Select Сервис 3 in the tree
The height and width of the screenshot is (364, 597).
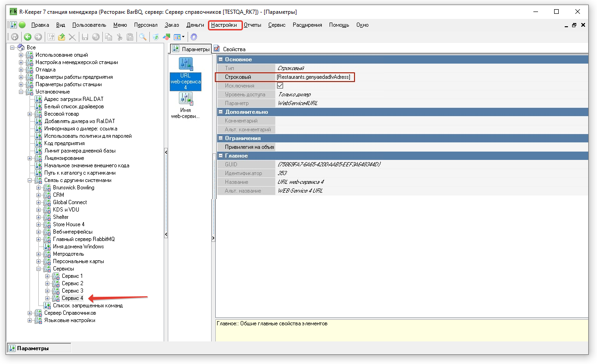72,291
